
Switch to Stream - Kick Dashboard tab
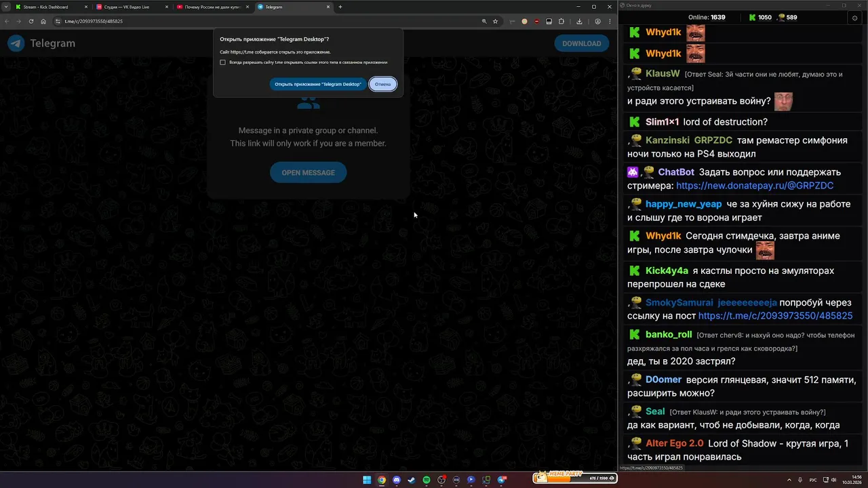coord(51,7)
